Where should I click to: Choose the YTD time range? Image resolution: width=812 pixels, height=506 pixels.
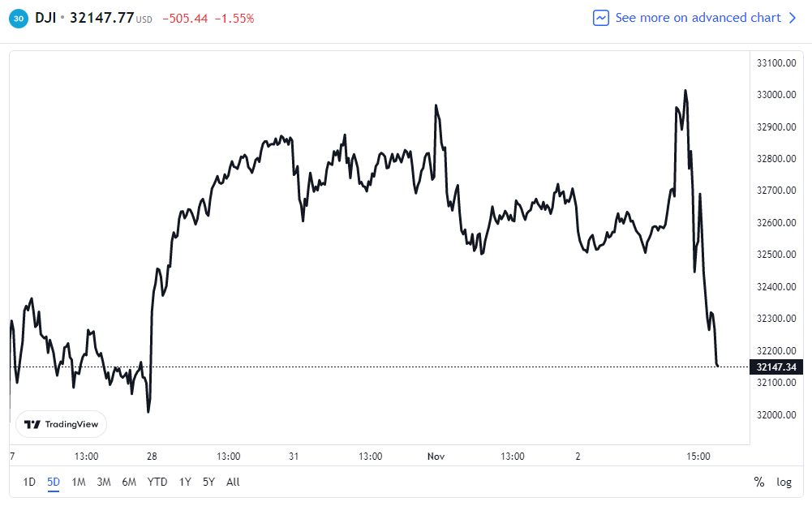(x=157, y=482)
